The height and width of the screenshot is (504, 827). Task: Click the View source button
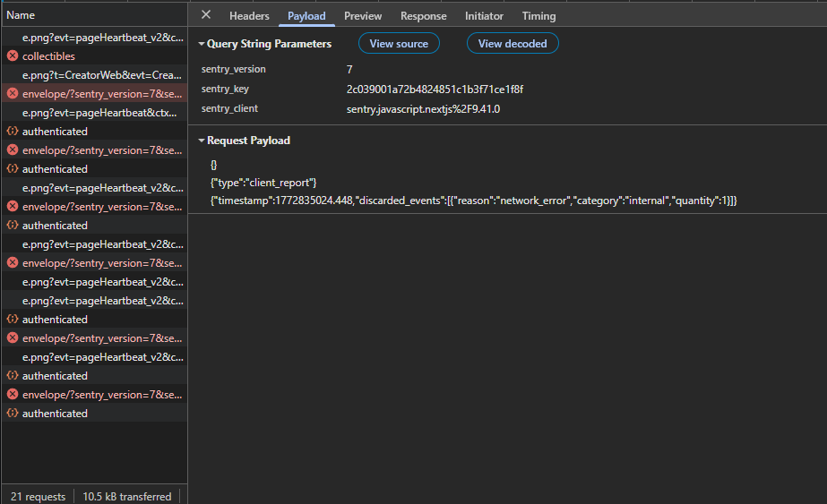[399, 43]
